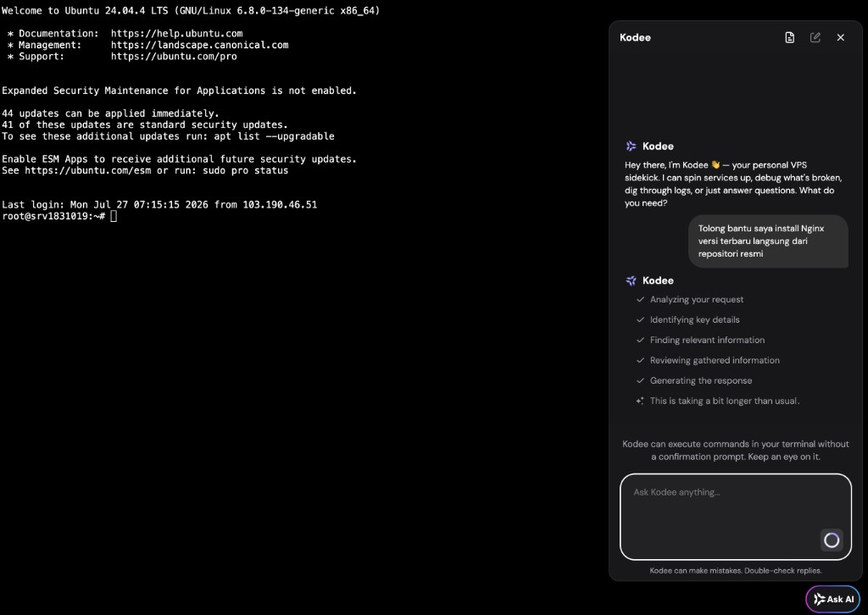
Task: Click the stop/loading button in chat input
Action: [x=831, y=540]
